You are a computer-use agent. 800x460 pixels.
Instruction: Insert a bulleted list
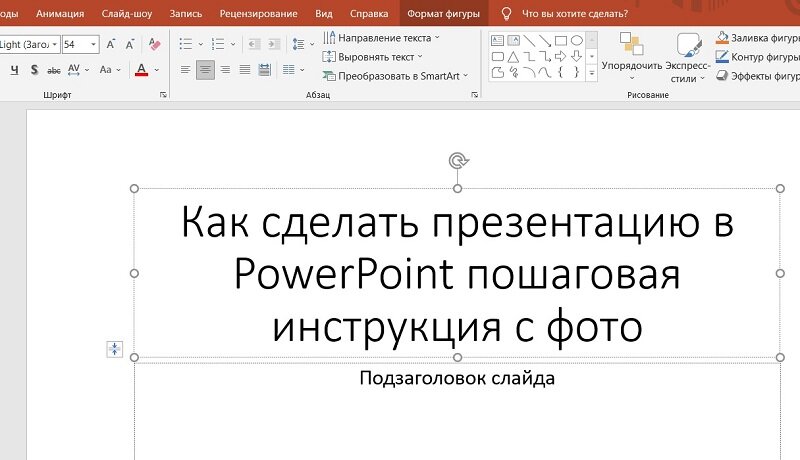click(186, 44)
